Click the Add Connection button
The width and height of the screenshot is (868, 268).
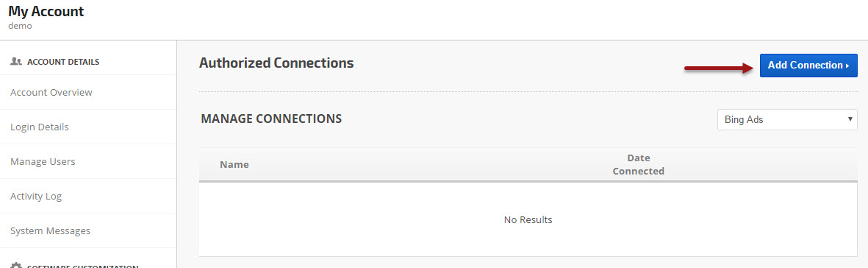tap(808, 66)
